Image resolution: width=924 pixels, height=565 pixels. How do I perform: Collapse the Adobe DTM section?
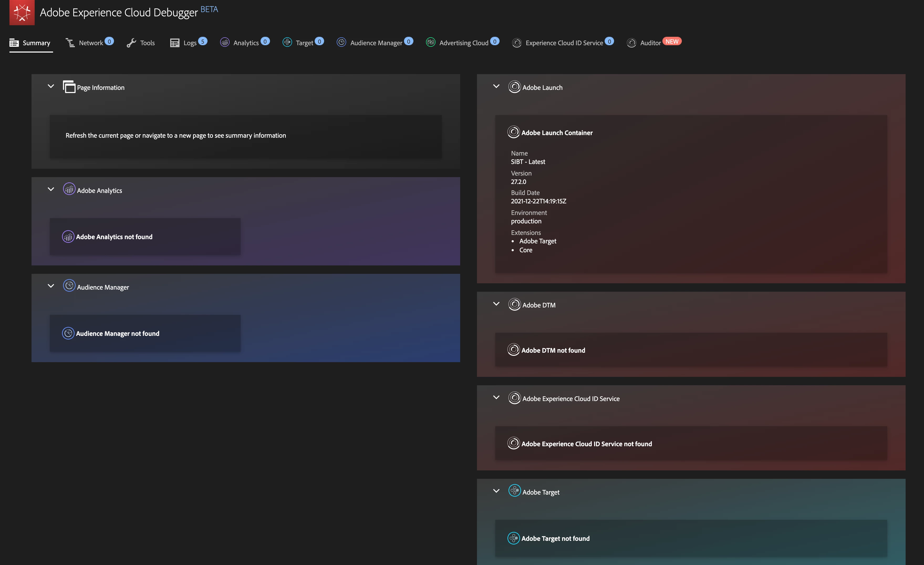click(x=496, y=304)
